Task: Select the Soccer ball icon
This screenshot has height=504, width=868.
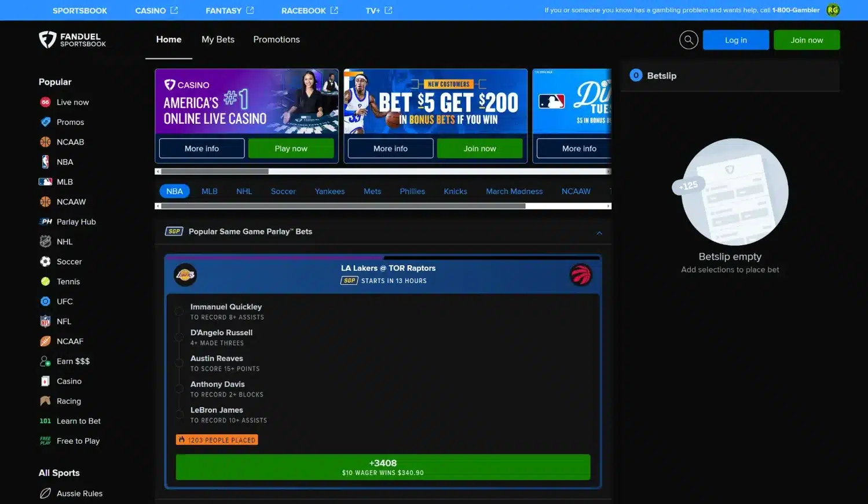Action: pos(45,262)
